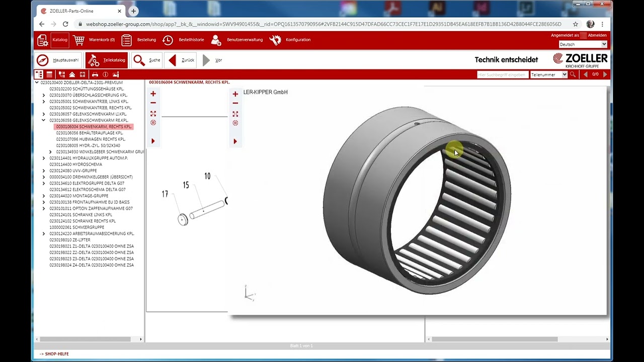Go to Hauptauswahl main selection
Viewport: 644px width, 362px height.
pyautogui.click(x=58, y=60)
